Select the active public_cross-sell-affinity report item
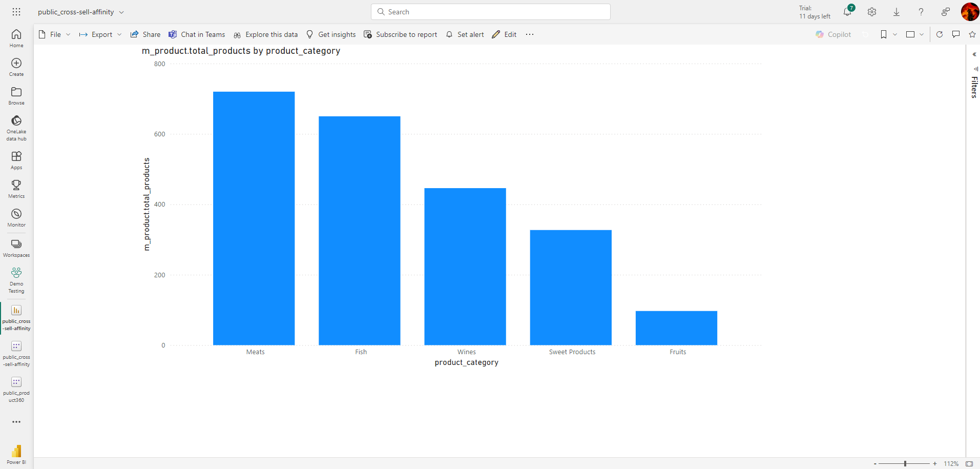The height and width of the screenshot is (469, 980). coord(16,318)
